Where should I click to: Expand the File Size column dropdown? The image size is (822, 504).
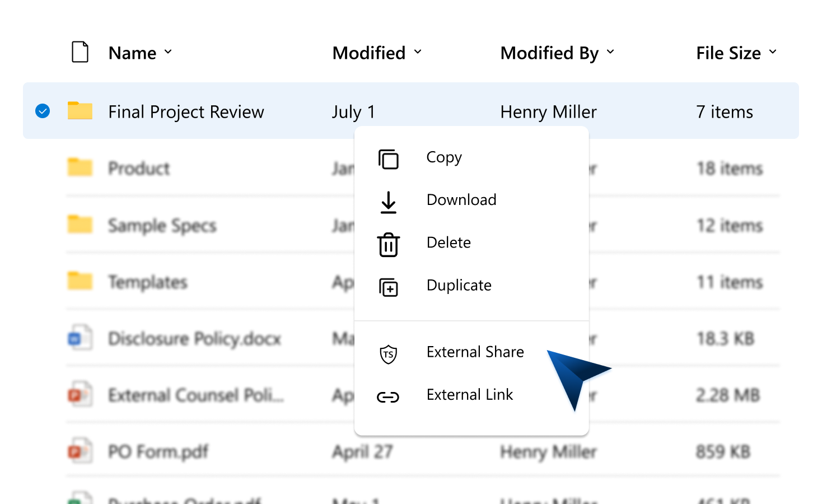point(773,52)
